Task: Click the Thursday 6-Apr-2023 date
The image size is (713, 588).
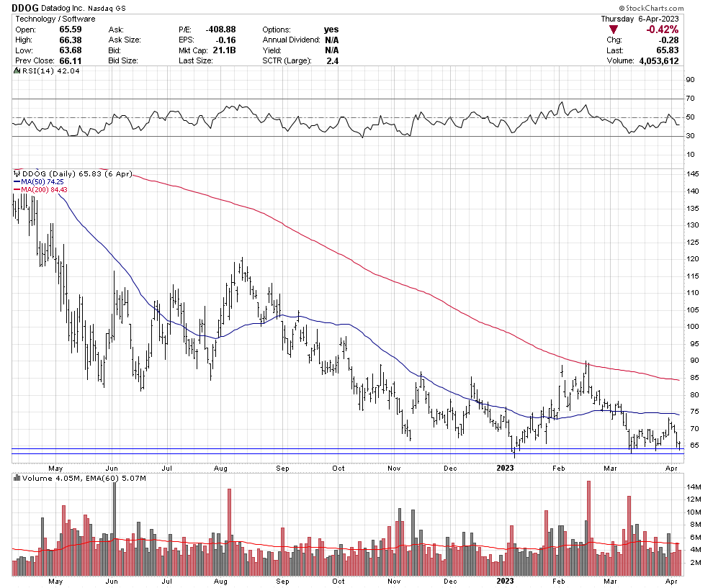Action: point(640,19)
